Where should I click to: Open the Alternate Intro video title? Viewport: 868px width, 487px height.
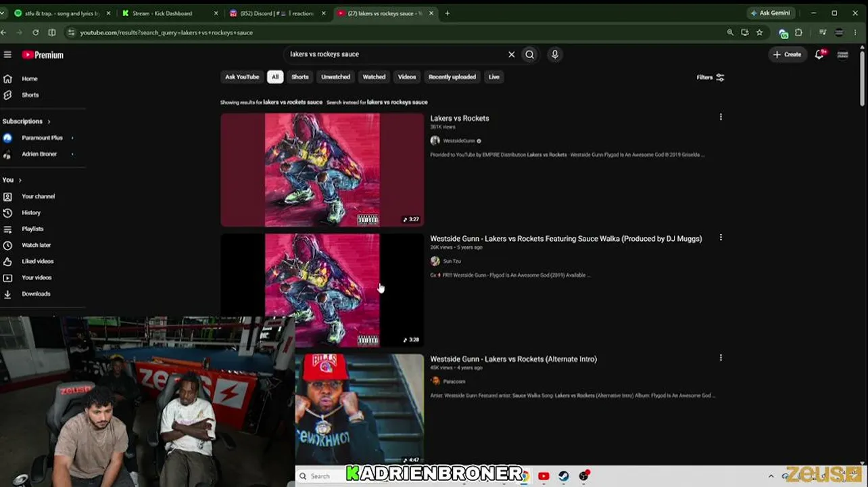[514, 359]
